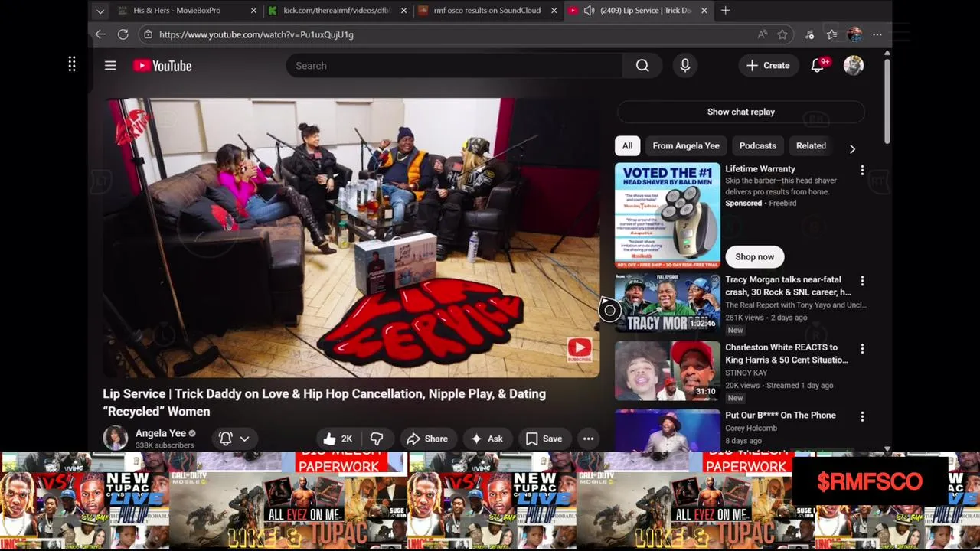980x551 pixels.
Task: Click the Ask button
Action: pos(487,439)
